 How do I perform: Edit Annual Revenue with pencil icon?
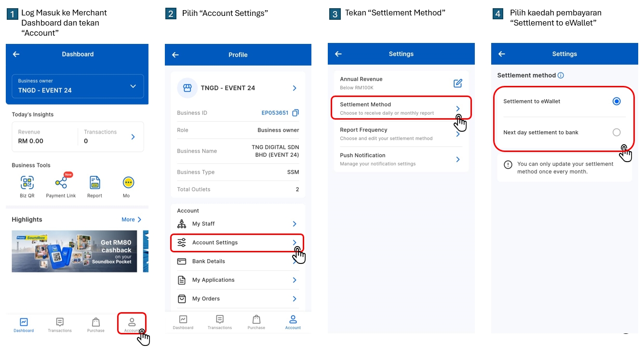[x=458, y=83]
